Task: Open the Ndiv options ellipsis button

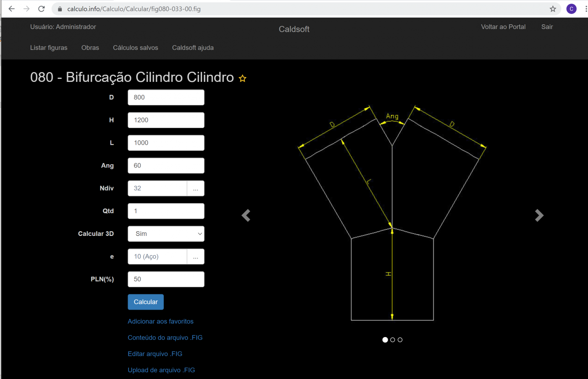Action: pos(196,188)
